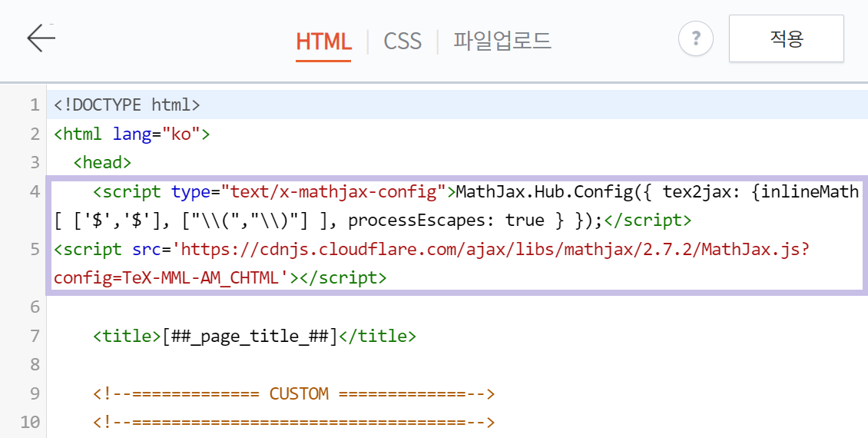Place cursor on empty line 8
Screen dimensions: 868x438
pyautogui.click(x=457, y=364)
